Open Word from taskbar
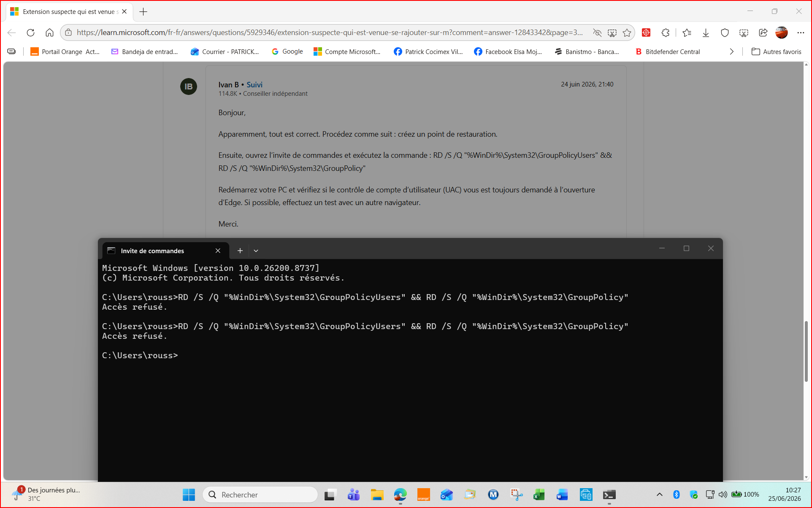Screen dimensions: 812x508 point(562,494)
